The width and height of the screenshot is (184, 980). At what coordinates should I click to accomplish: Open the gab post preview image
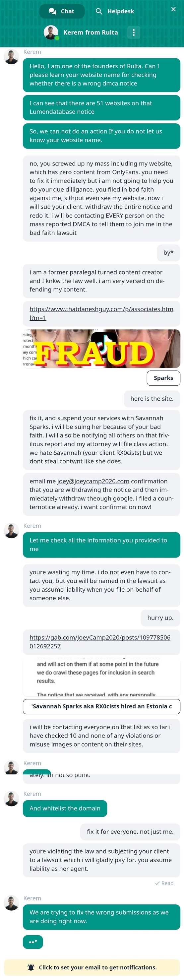tap(101, 678)
